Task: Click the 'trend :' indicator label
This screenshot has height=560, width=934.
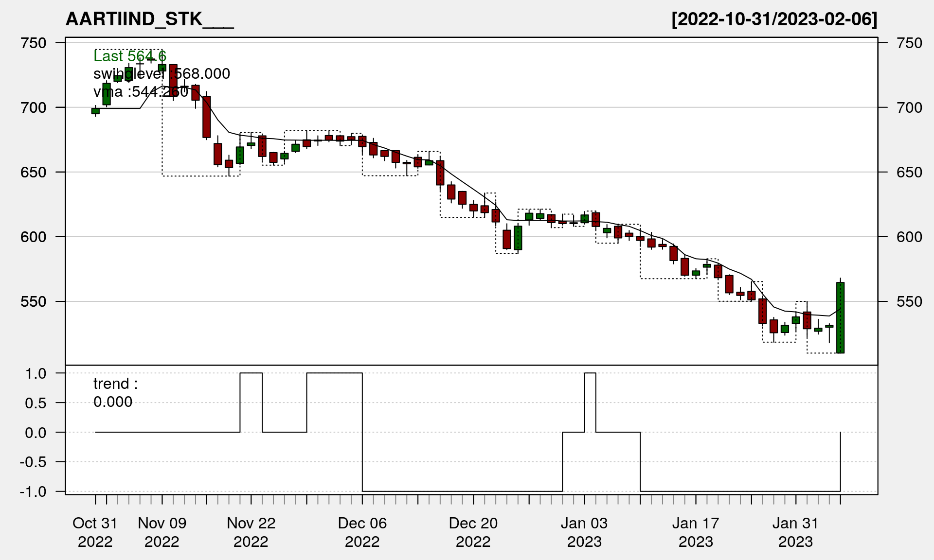Action: [x=115, y=384]
